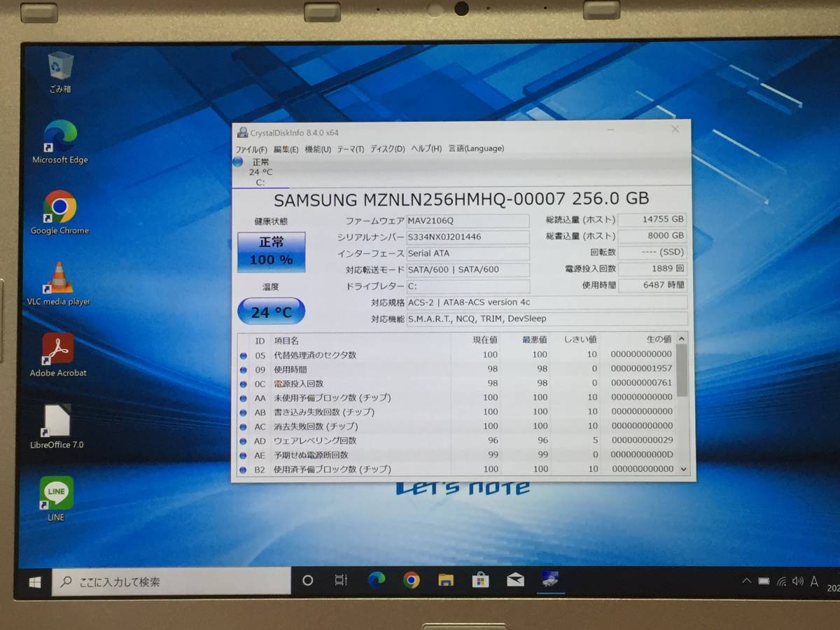Click the ACS-2 standard field

pos(547,302)
